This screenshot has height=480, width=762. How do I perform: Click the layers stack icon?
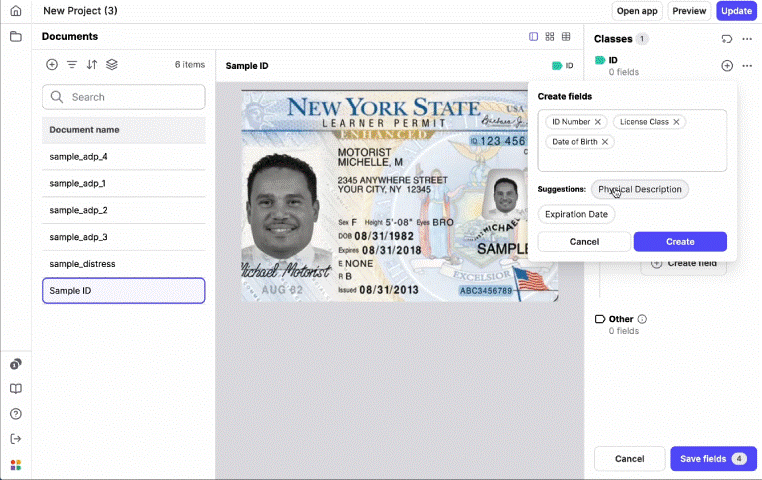click(x=112, y=65)
